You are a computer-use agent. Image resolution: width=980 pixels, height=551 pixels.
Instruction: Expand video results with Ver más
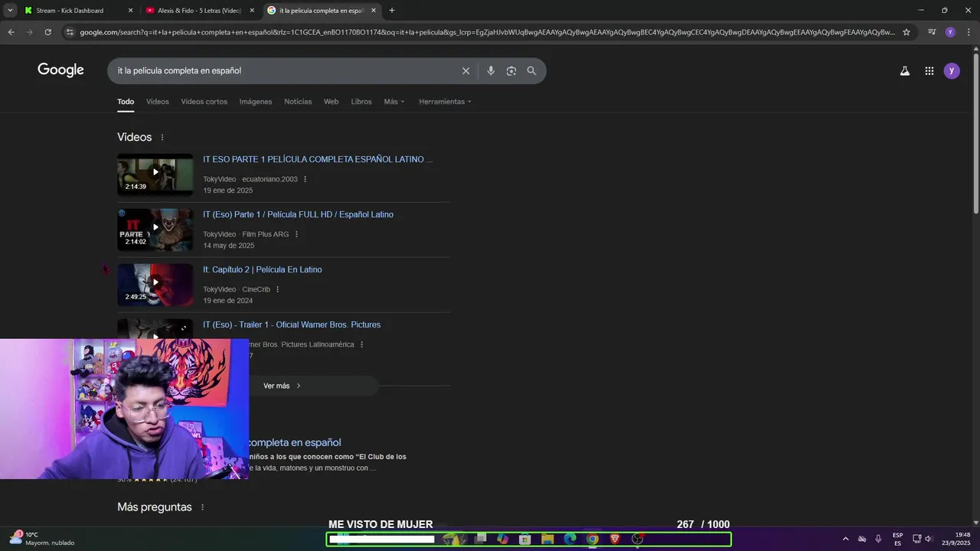283,386
